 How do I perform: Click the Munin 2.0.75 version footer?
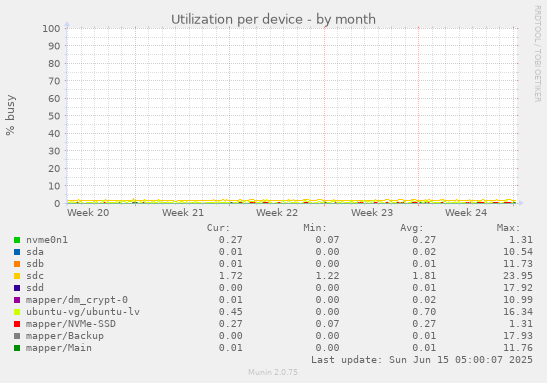(273, 372)
